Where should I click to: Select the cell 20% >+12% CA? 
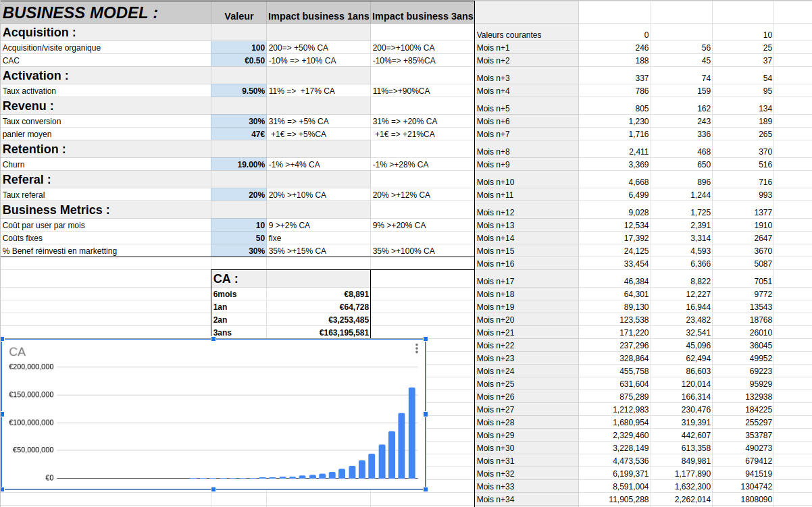(x=422, y=195)
